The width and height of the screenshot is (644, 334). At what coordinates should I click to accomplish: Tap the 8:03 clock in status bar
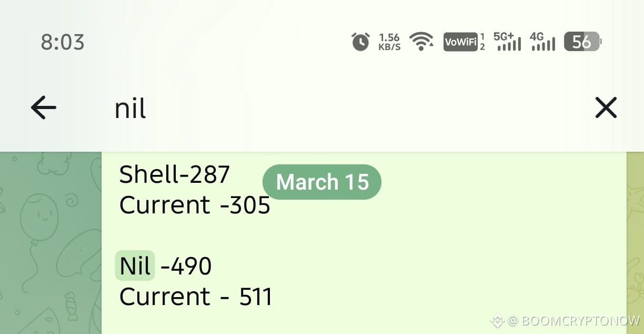click(63, 42)
